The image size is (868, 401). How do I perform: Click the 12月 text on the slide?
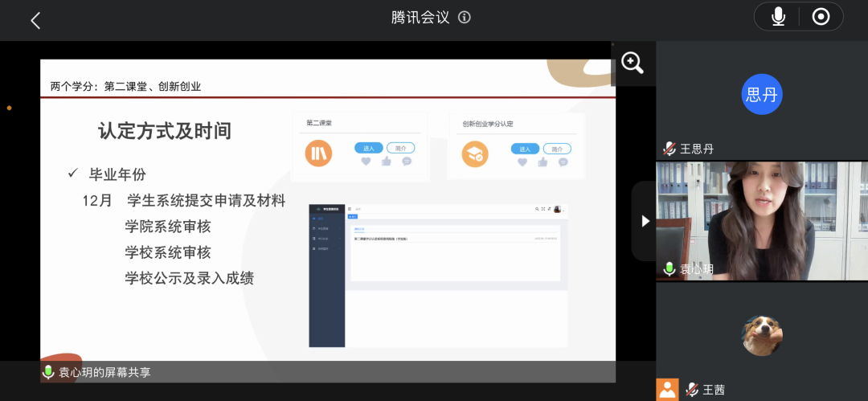tap(97, 201)
